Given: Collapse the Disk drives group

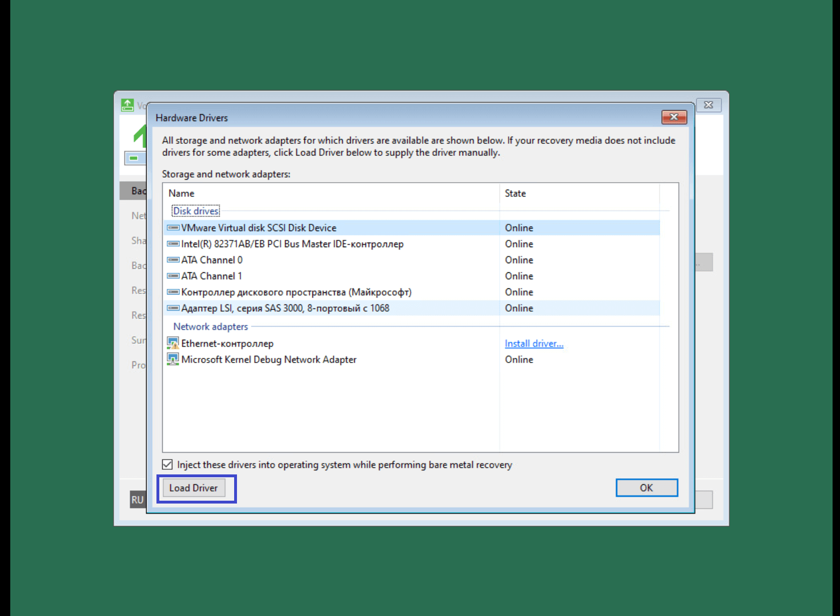Looking at the screenshot, I should (196, 211).
